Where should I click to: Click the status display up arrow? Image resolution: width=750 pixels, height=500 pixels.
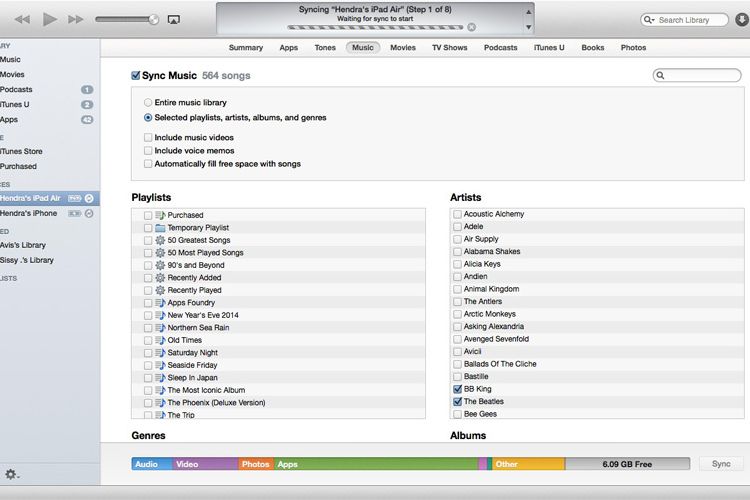(x=529, y=12)
